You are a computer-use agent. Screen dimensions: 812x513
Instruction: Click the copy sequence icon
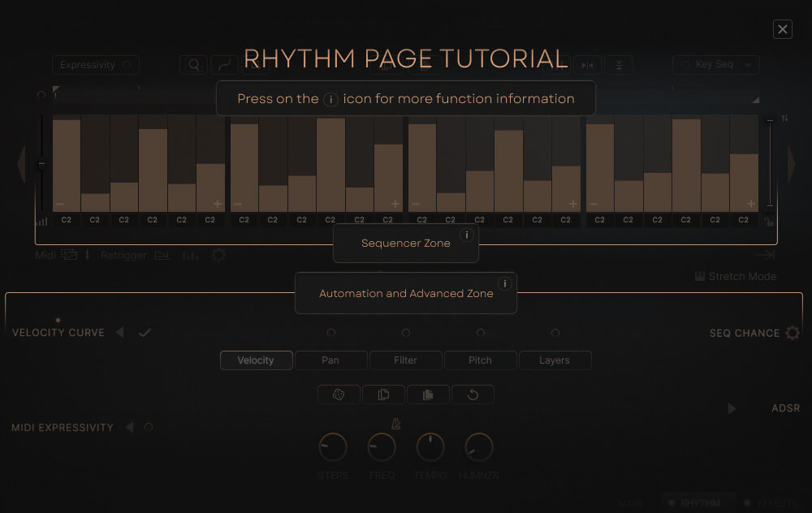pos(383,394)
